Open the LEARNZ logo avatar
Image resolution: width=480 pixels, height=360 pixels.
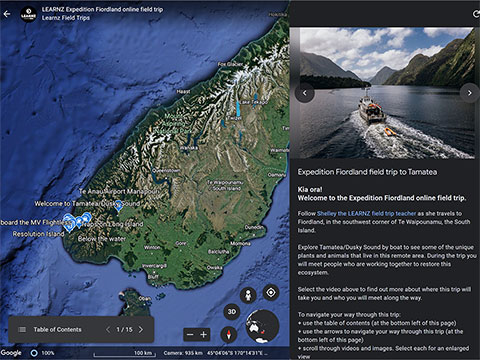[x=28, y=14]
